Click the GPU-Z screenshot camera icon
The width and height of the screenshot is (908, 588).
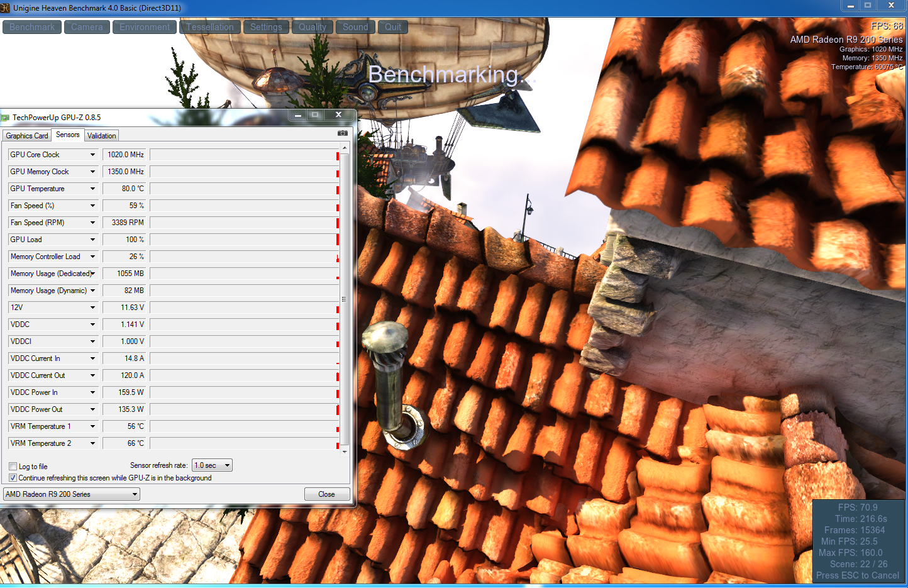pyautogui.click(x=342, y=133)
